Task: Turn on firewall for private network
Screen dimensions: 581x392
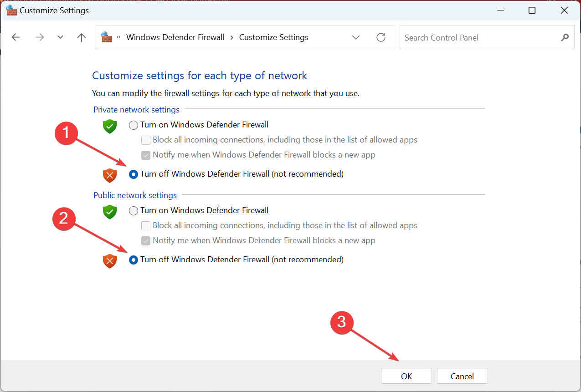Action: point(134,125)
